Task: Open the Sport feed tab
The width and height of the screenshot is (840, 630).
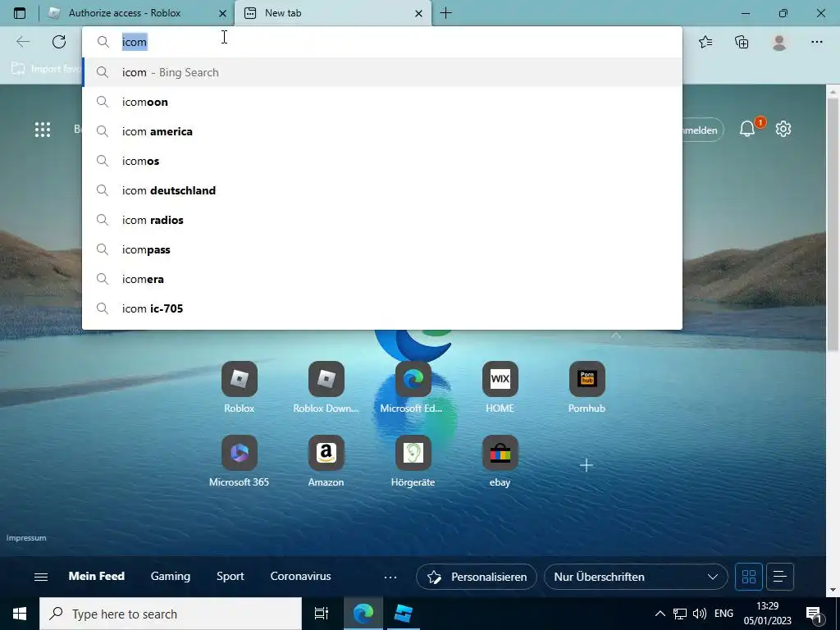Action: 231,577
